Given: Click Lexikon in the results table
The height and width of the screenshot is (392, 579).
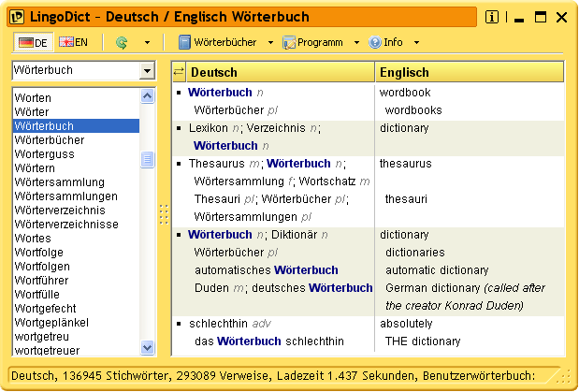Looking at the screenshot, I should click(x=209, y=128).
